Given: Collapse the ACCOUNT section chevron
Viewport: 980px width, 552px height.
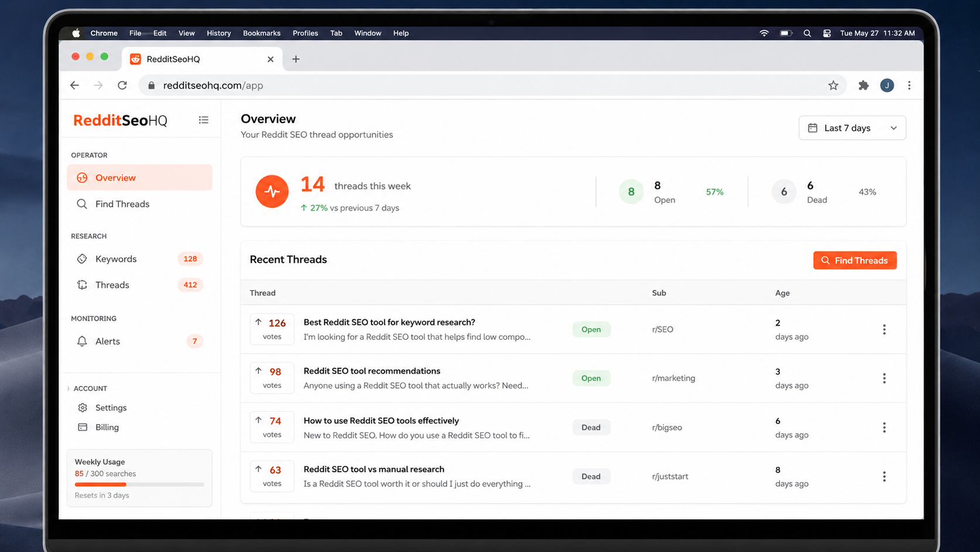Looking at the screenshot, I should coord(69,388).
